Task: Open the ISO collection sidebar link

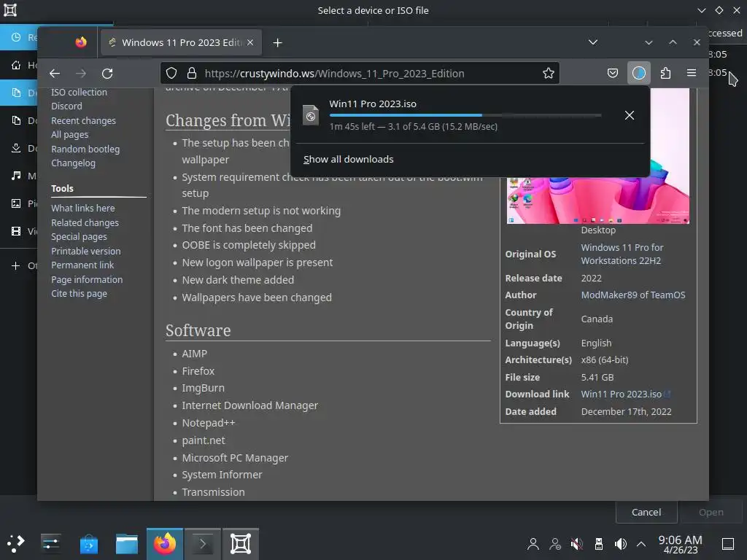Action: pyautogui.click(x=79, y=92)
